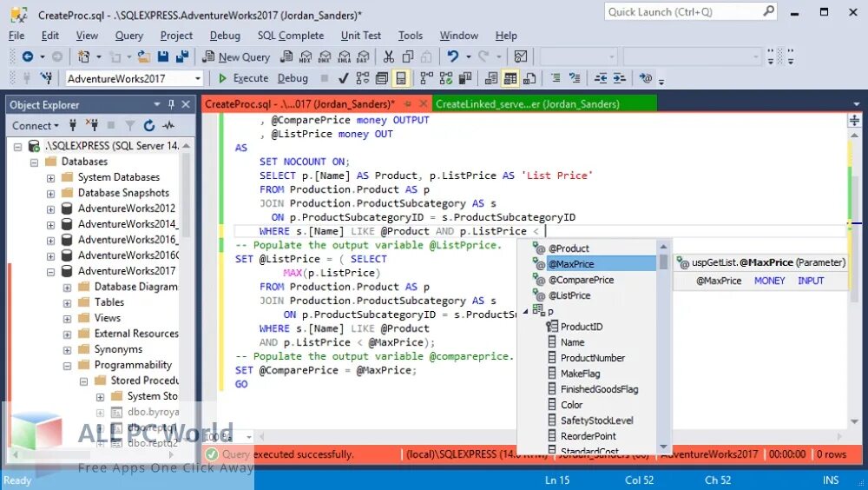This screenshot has height=490, width=868.
Task: Open the document tab list dropdown
Action: [x=857, y=104]
